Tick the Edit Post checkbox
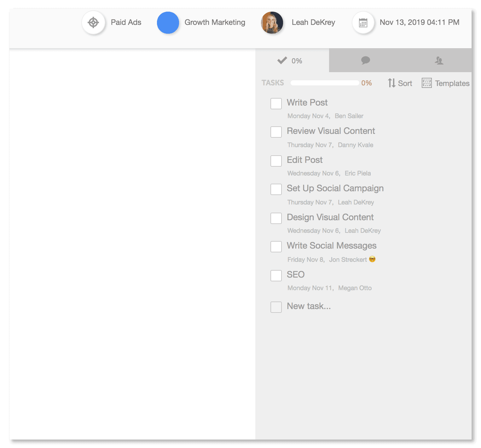Image resolution: width=481 pixels, height=448 pixels. point(276,161)
